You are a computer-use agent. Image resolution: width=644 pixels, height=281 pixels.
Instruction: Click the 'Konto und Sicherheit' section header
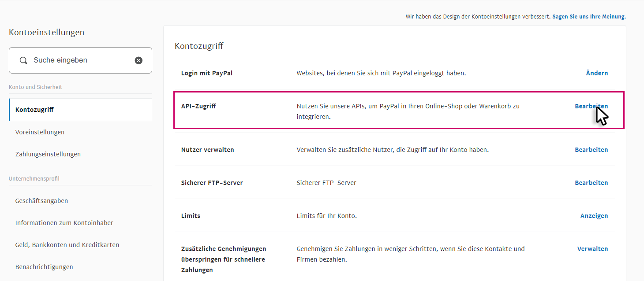[x=36, y=87]
